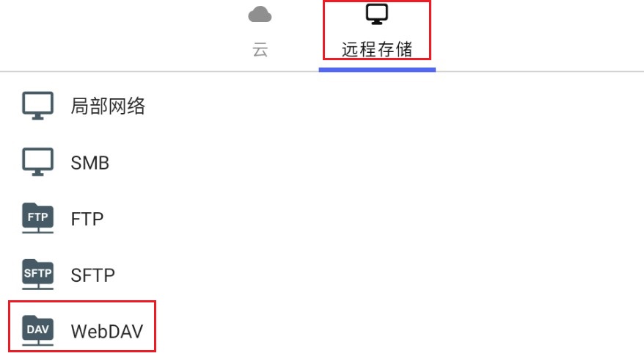Click the monitor icon above 远程存储

pos(377,15)
